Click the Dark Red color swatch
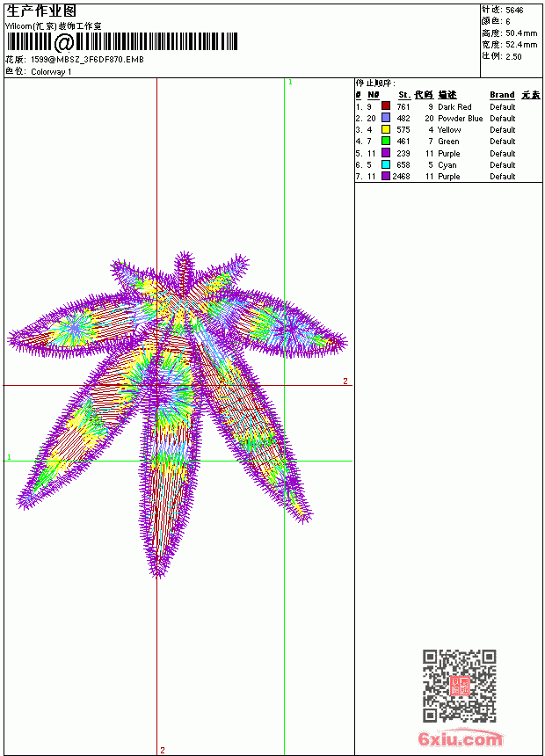Viewport: 545px width, 756px height. pyautogui.click(x=386, y=106)
